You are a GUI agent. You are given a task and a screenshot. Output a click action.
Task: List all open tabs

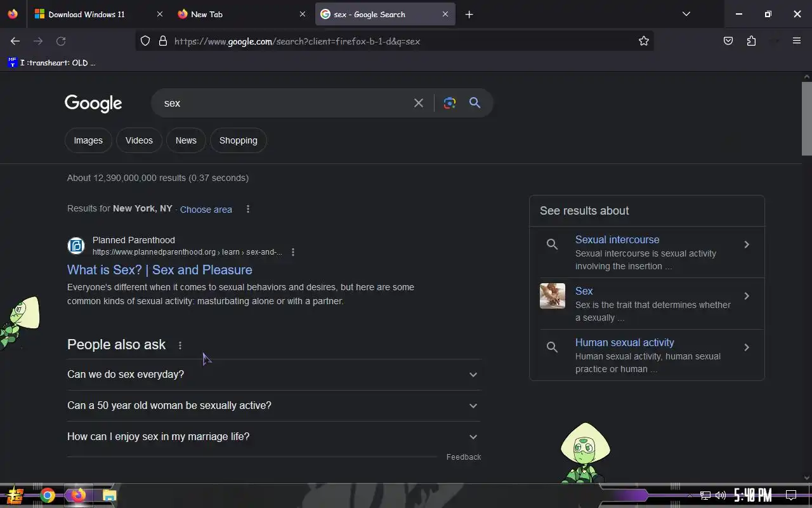pos(686,14)
